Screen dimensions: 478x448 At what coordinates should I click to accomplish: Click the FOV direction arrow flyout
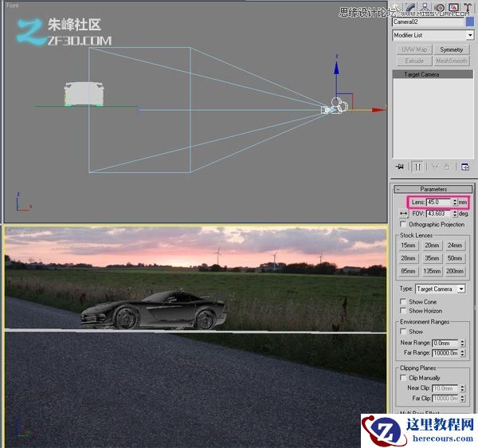(x=404, y=214)
